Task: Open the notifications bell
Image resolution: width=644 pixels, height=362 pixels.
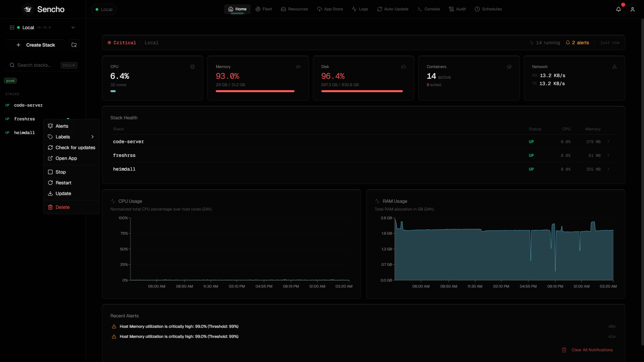Action: point(619,9)
